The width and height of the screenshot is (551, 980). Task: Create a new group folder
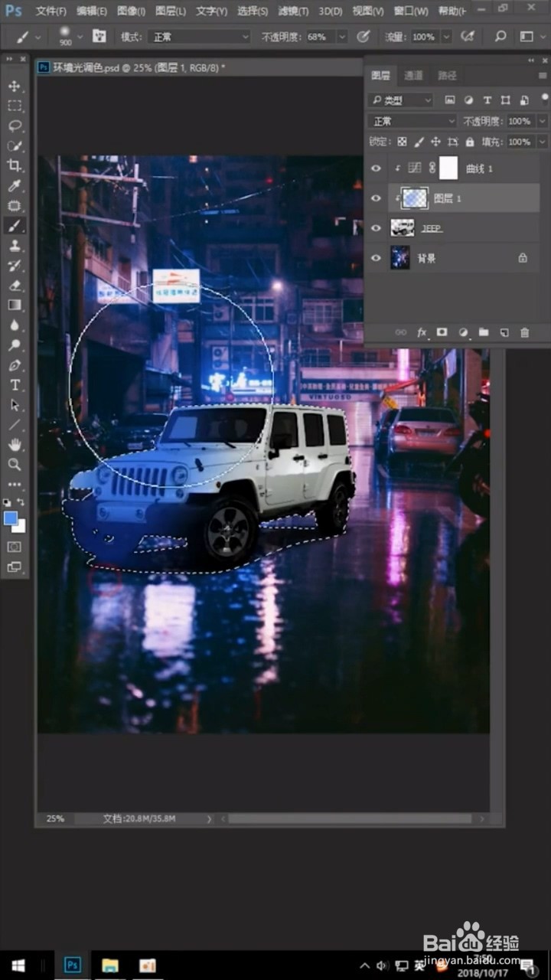(x=484, y=332)
